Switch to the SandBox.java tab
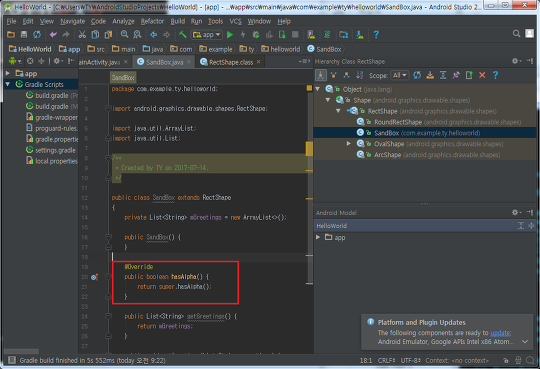The height and width of the screenshot is (369, 540). 165,62
